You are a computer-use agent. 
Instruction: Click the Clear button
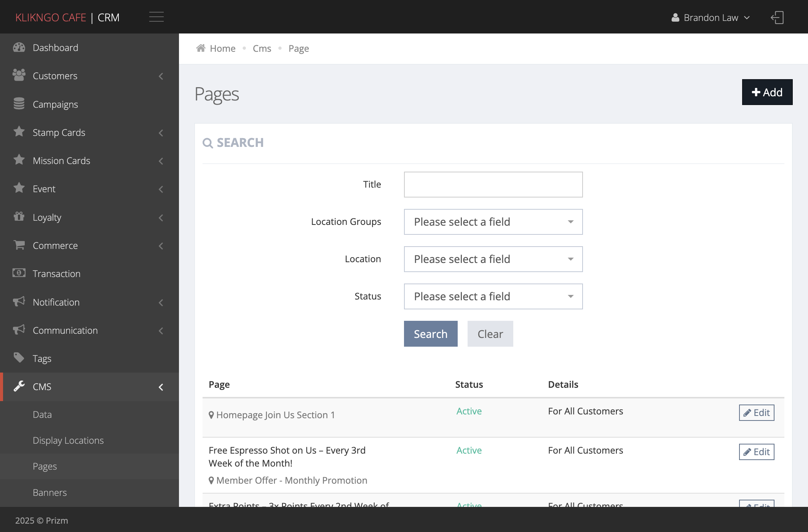490,334
